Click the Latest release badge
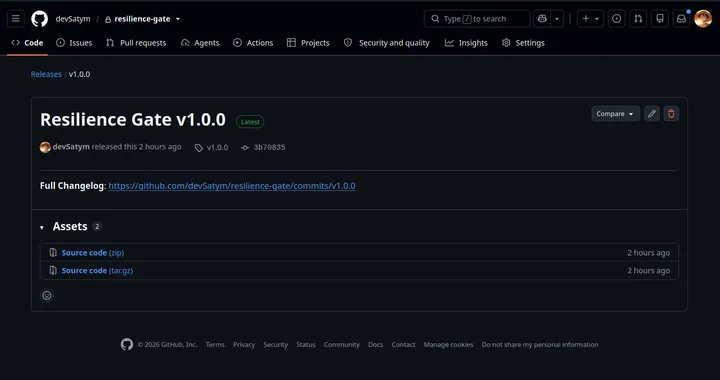This screenshot has height=380, width=720. [250, 122]
